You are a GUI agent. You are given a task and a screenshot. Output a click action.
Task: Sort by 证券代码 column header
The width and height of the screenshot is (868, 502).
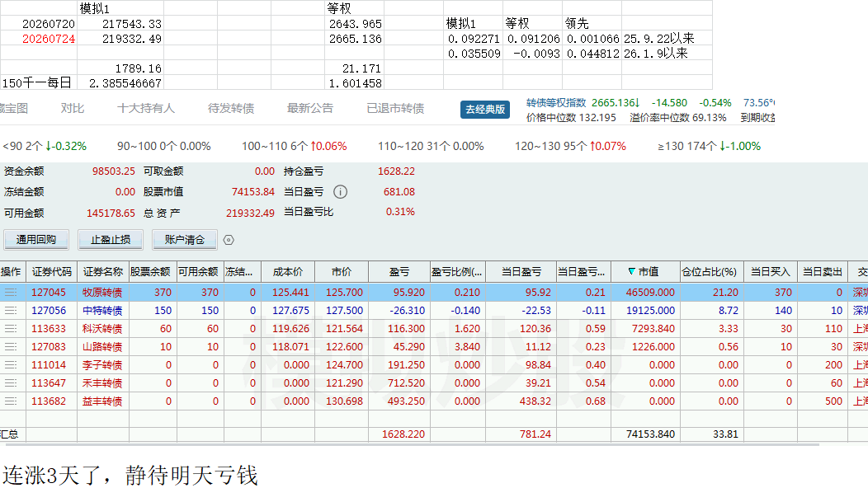point(51,271)
